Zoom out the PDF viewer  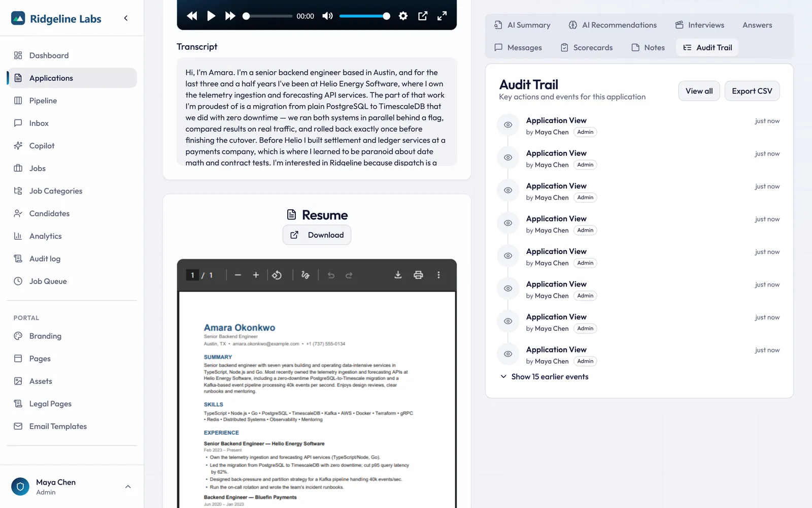238,275
